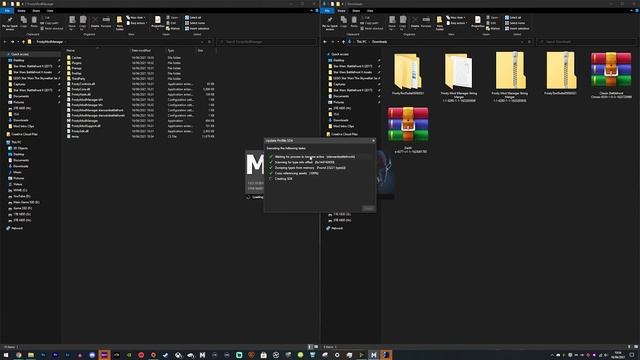
Task: Click Properties icon in Downloads window ribbon
Action: click(x=478, y=22)
